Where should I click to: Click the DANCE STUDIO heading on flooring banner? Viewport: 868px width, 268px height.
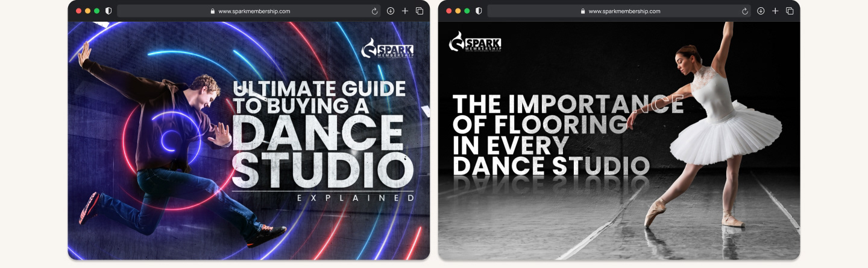pyautogui.click(x=551, y=166)
